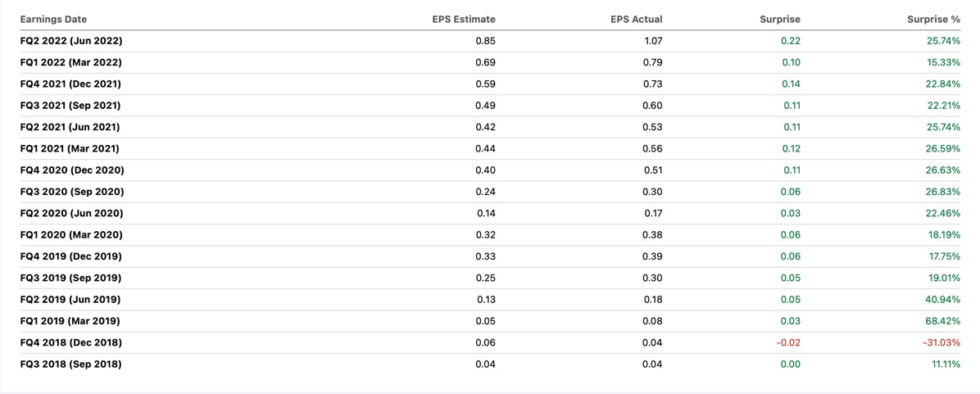
Task: Select the FQ1 2022 (Mar 2022) row label
Action: [70, 62]
